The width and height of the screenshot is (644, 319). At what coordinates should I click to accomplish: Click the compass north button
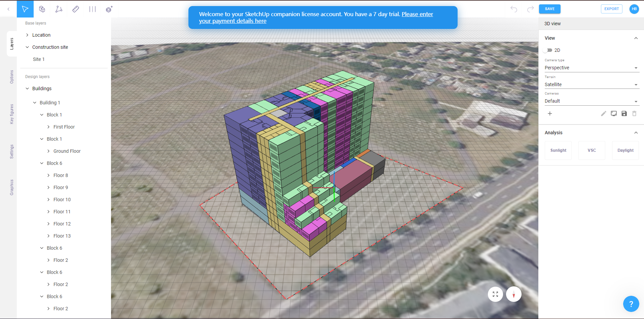513,294
